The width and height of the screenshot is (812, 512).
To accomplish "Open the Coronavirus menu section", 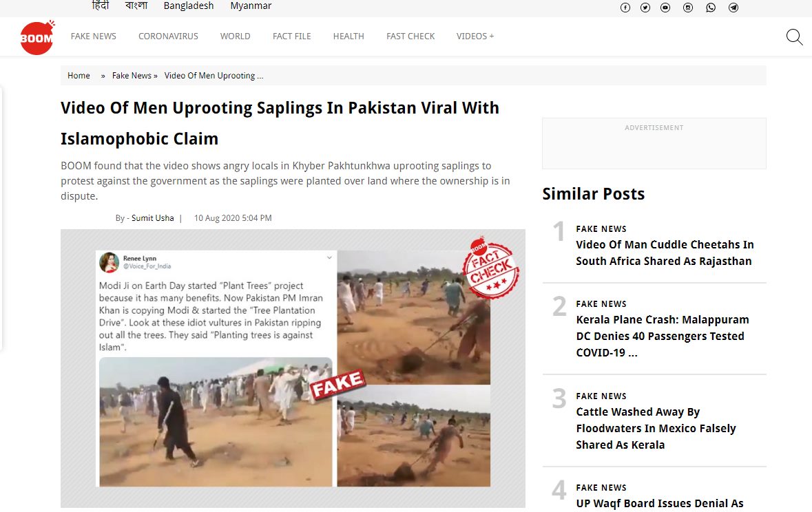I will tap(168, 36).
